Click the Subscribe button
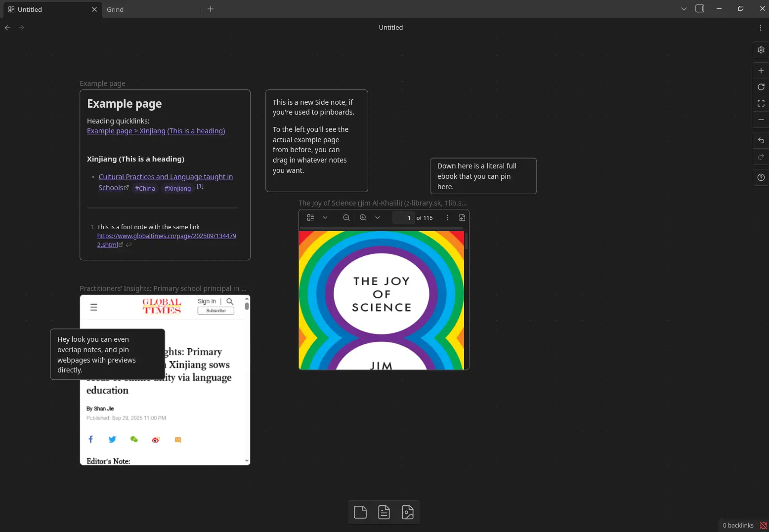Image resolution: width=769 pixels, height=532 pixels. (216, 311)
